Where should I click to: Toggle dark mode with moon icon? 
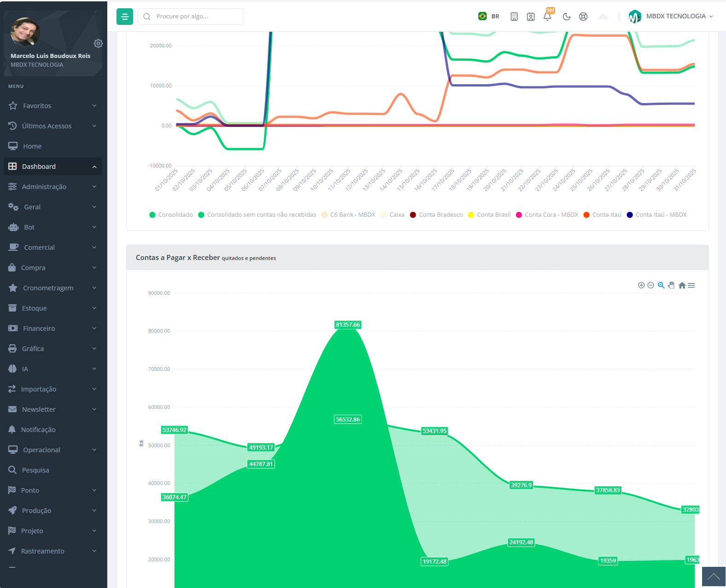tap(566, 17)
